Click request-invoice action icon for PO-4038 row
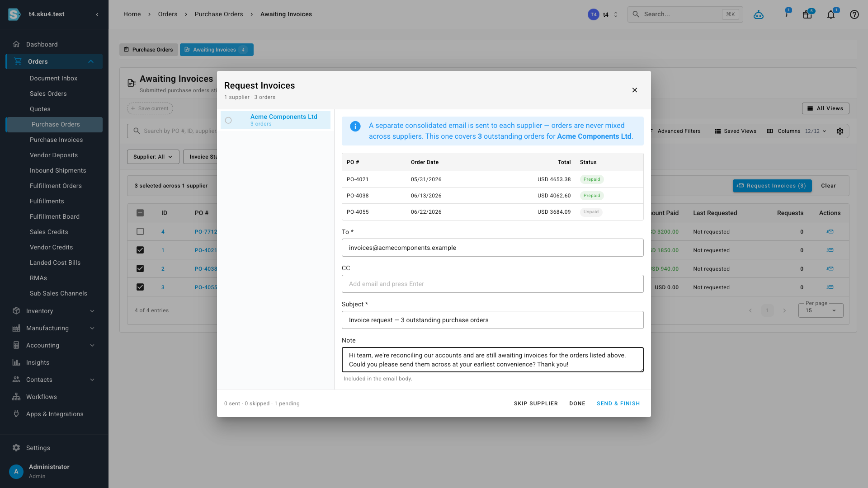 (x=830, y=269)
